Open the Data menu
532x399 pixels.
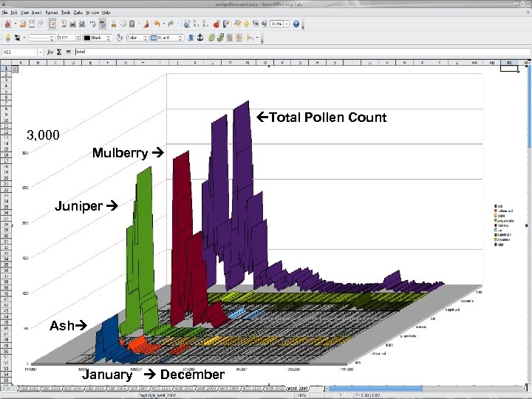coord(78,13)
